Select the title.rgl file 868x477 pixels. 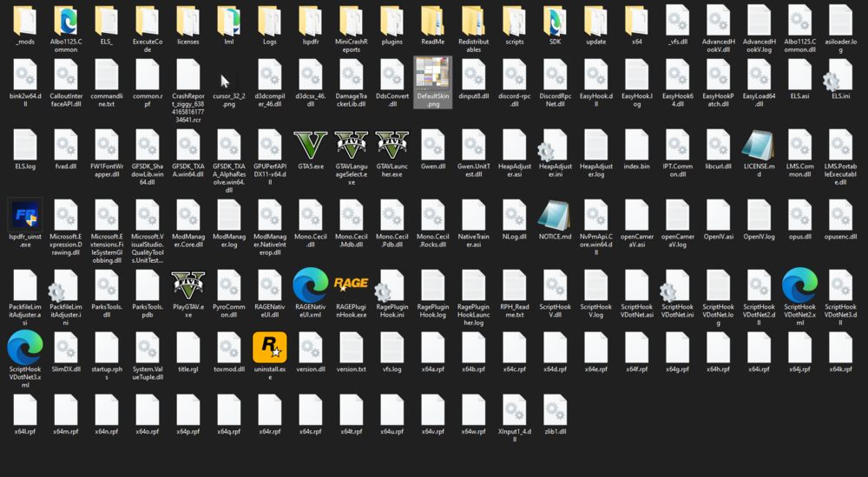click(x=188, y=348)
